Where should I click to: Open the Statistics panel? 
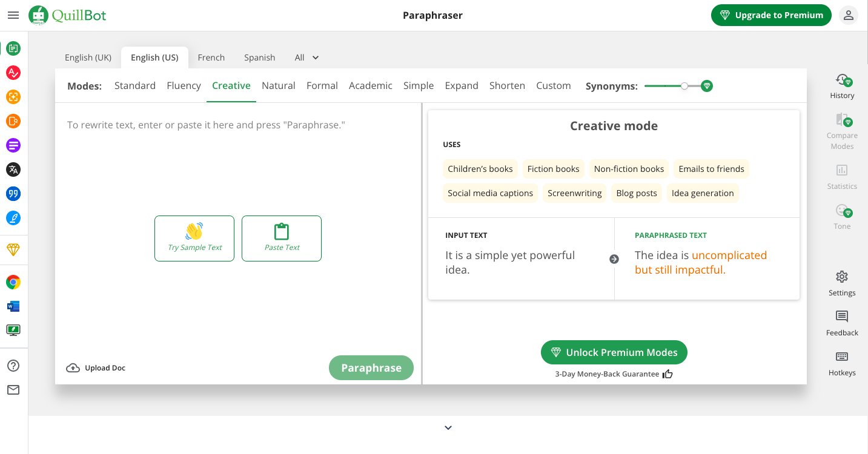[842, 177]
